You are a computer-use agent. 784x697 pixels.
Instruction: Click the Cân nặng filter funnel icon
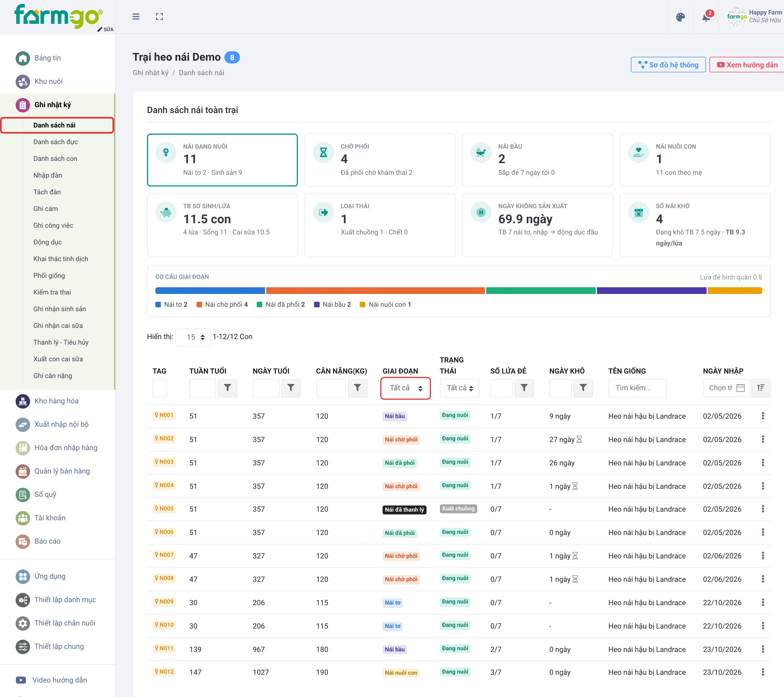tap(357, 388)
